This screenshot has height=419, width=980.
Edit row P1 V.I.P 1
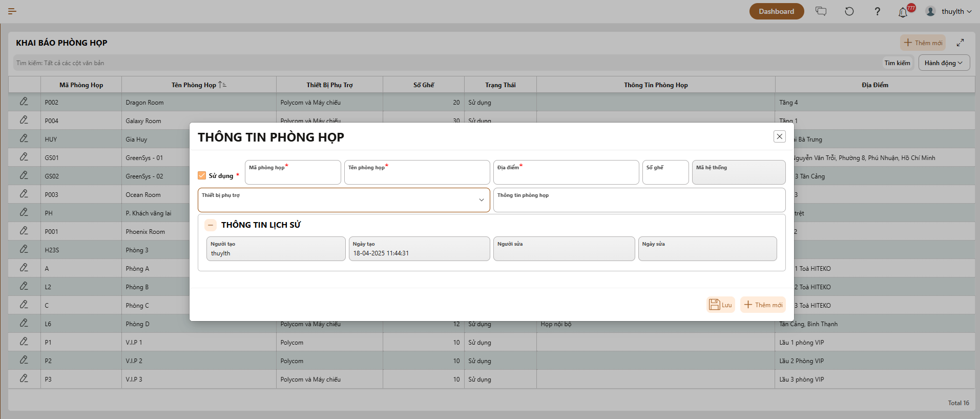click(x=24, y=342)
